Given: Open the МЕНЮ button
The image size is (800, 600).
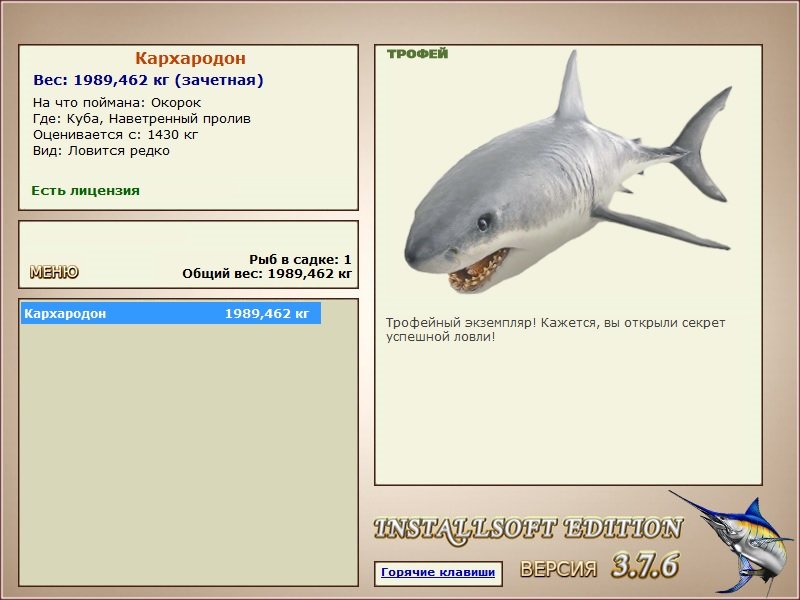Looking at the screenshot, I should [x=54, y=272].
